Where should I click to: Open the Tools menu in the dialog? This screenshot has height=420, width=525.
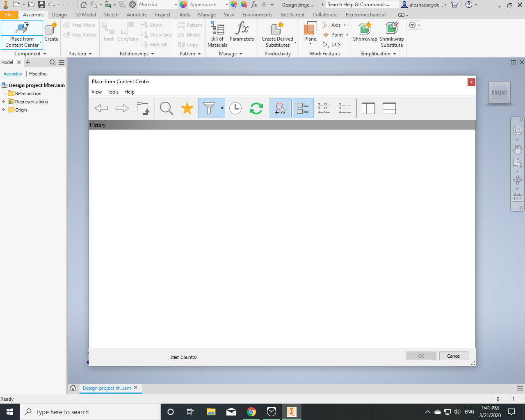click(x=113, y=91)
